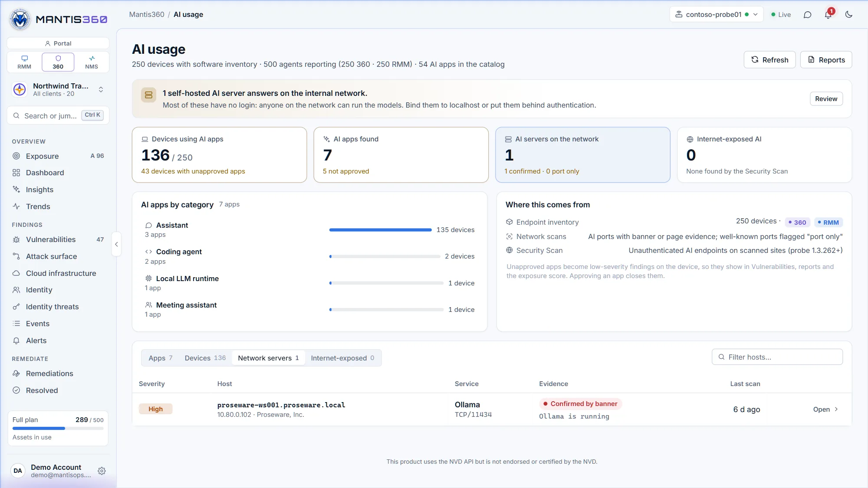868x488 pixels.
Task: Review the self-hosted AI server warning
Action: pos(826,99)
